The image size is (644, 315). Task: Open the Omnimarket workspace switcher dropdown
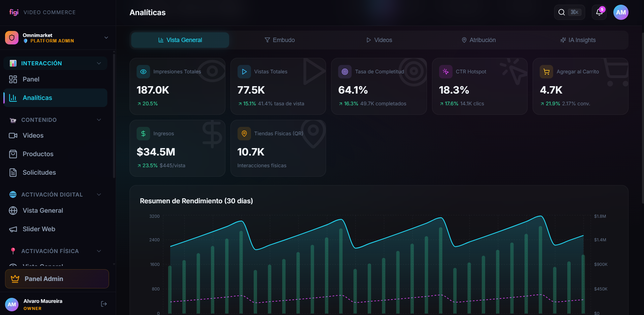pyautogui.click(x=106, y=38)
